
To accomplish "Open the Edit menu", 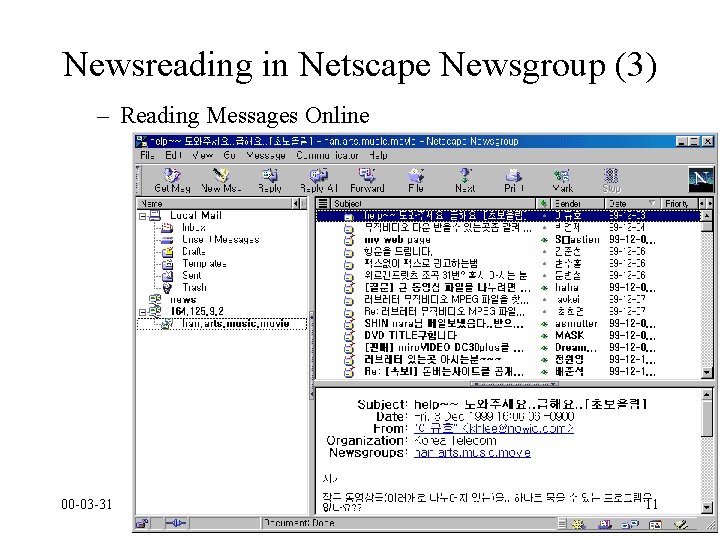I will tap(174, 155).
